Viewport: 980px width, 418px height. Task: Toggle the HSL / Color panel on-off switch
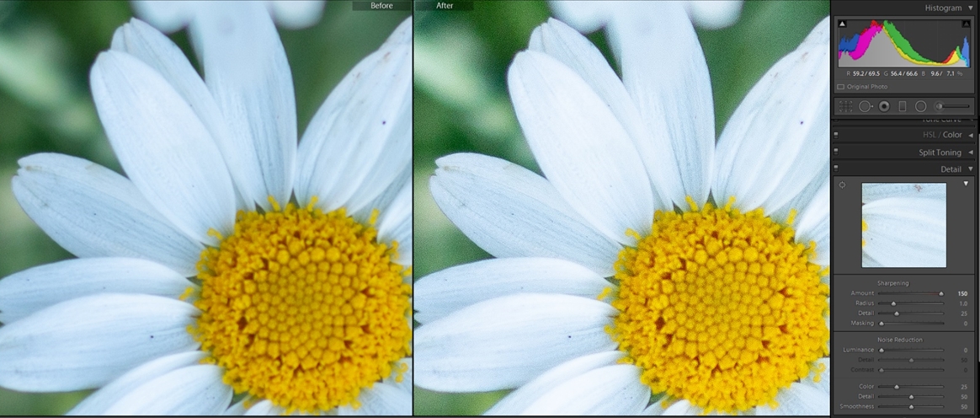tap(836, 135)
